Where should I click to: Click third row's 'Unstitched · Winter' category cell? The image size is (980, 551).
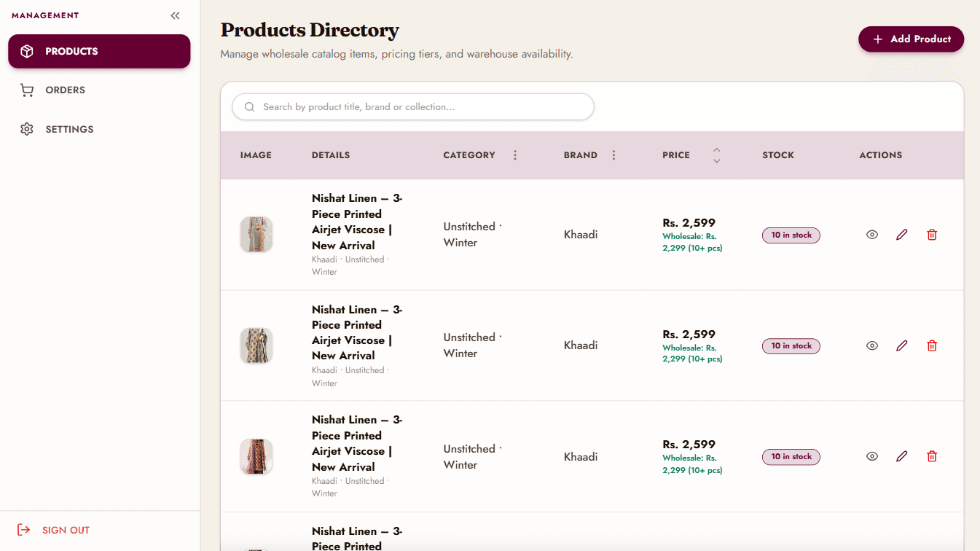[x=472, y=457]
